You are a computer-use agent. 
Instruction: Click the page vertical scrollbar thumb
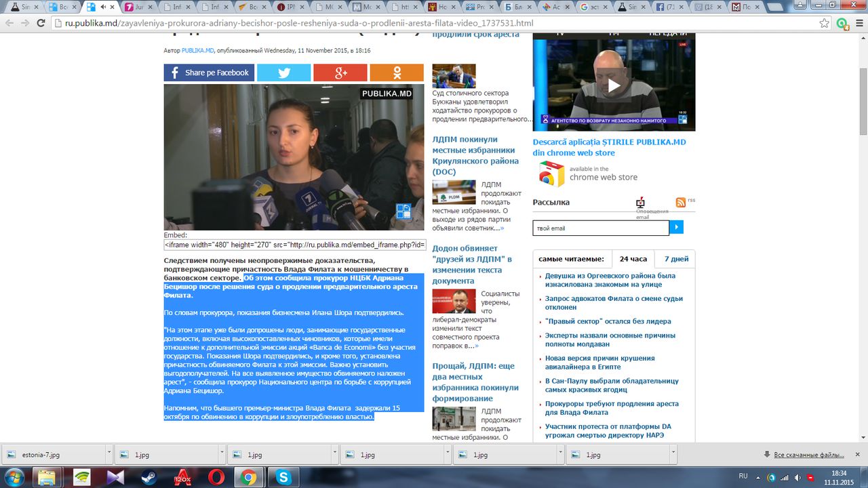click(863, 102)
